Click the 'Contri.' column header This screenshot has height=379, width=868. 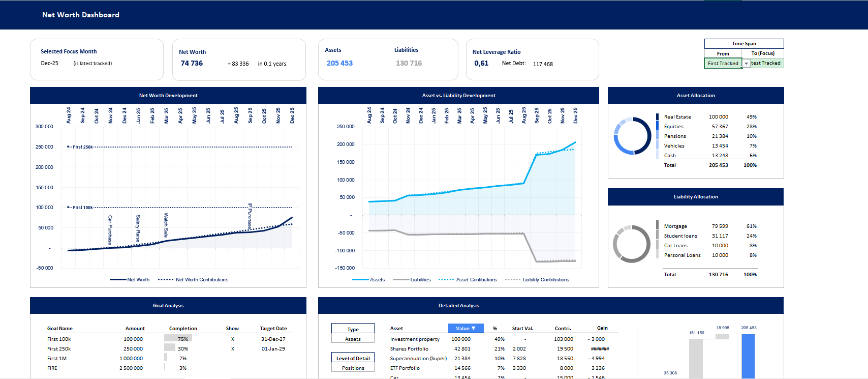pos(563,329)
